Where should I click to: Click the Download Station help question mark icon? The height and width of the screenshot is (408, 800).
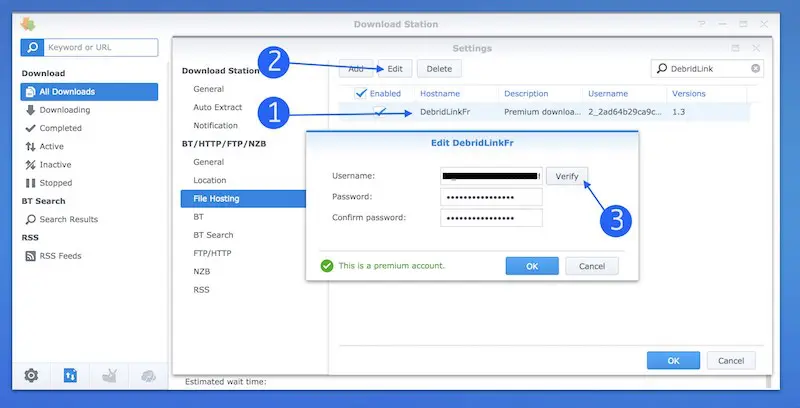(702, 24)
